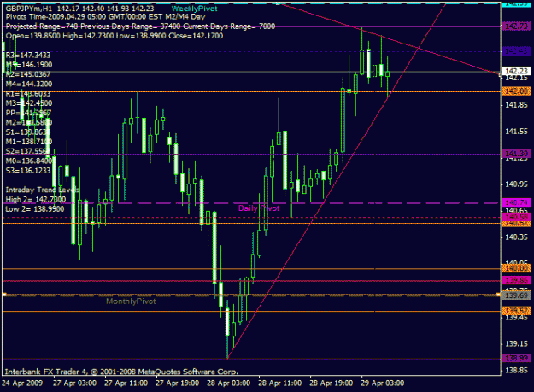Click the 139.15 price scale value
This screenshot has height=392, width=534.
516,343
